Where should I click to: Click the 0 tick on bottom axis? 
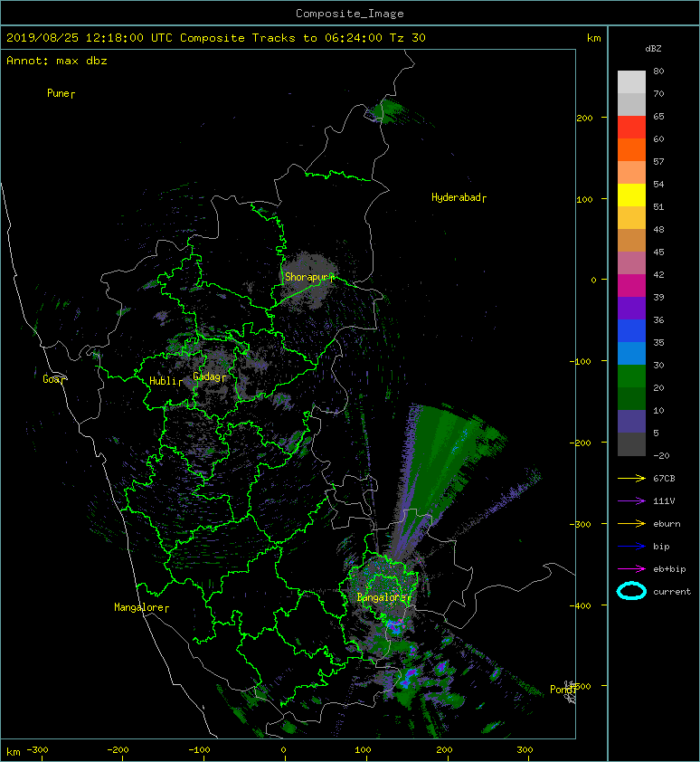coord(284,750)
